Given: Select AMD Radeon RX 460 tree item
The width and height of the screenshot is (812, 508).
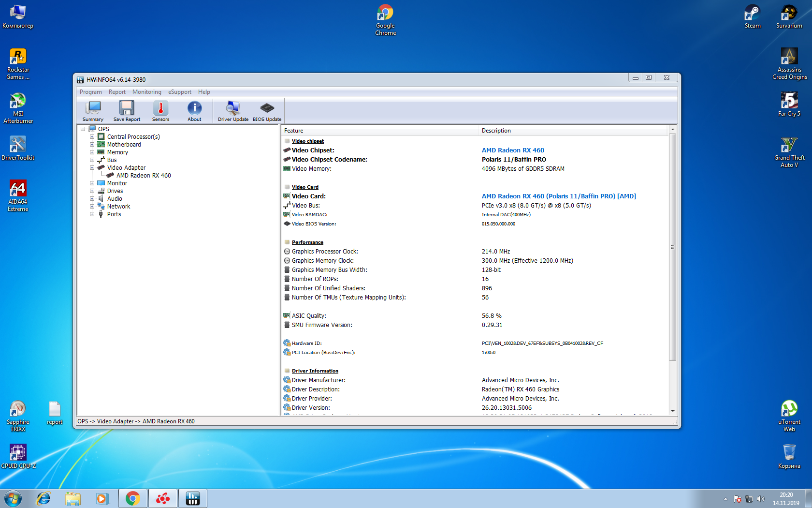Looking at the screenshot, I should pos(144,176).
